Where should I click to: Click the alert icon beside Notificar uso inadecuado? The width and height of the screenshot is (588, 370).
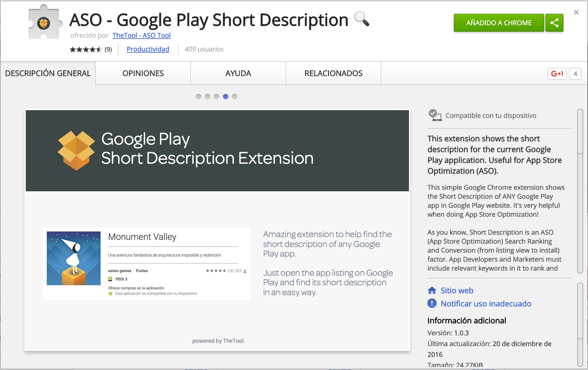pyautogui.click(x=431, y=304)
